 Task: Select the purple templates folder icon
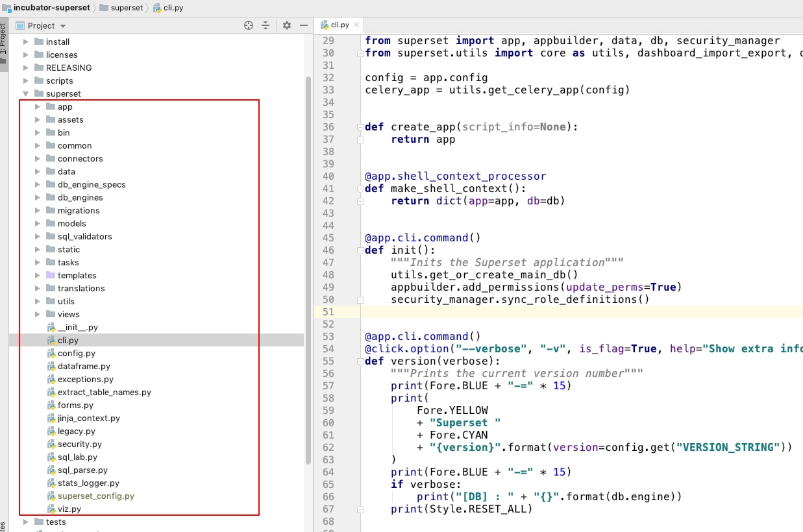51,275
